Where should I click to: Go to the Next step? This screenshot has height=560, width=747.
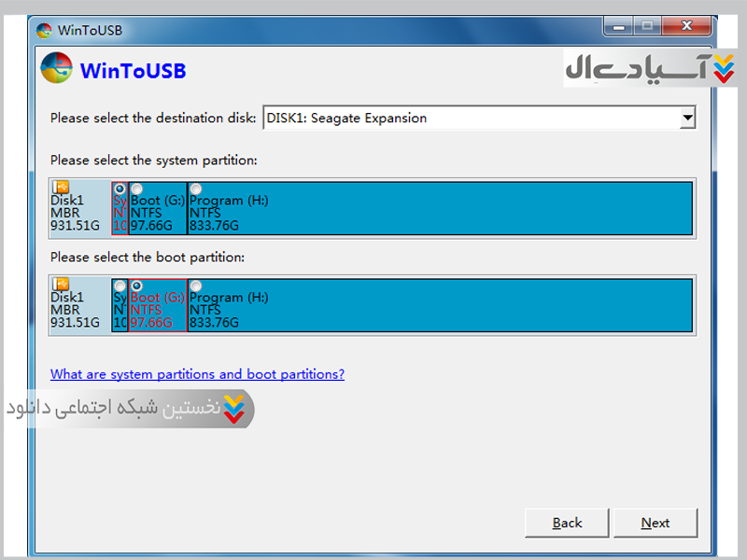[x=655, y=523]
